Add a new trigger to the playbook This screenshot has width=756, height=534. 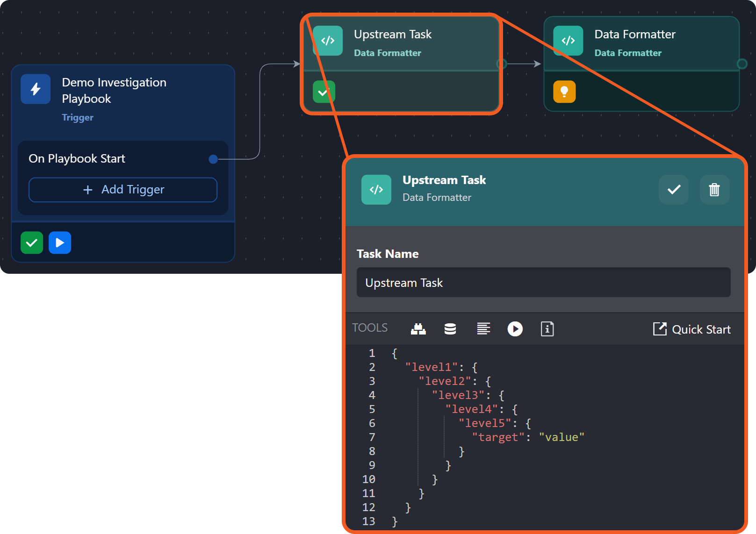click(123, 190)
